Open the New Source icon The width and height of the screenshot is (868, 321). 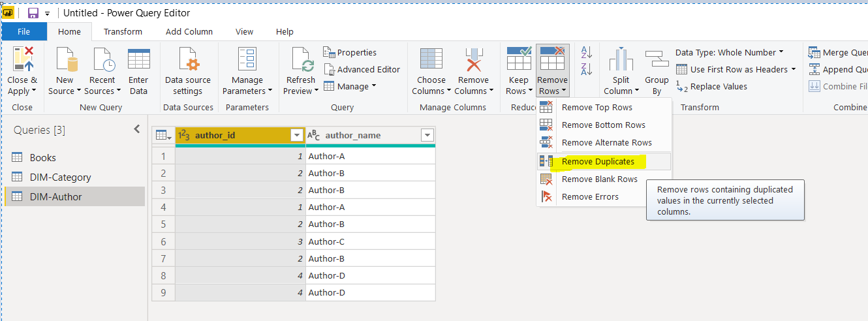point(65,59)
